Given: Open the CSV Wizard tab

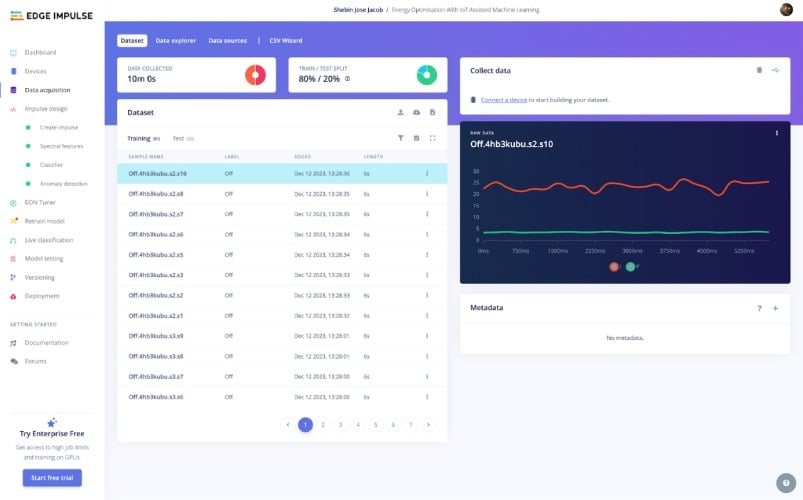Looking at the screenshot, I should coord(286,40).
